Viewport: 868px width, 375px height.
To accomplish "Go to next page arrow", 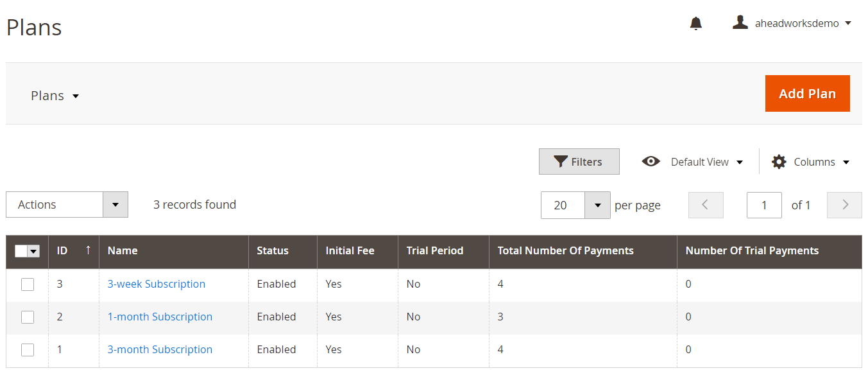I will 845,205.
